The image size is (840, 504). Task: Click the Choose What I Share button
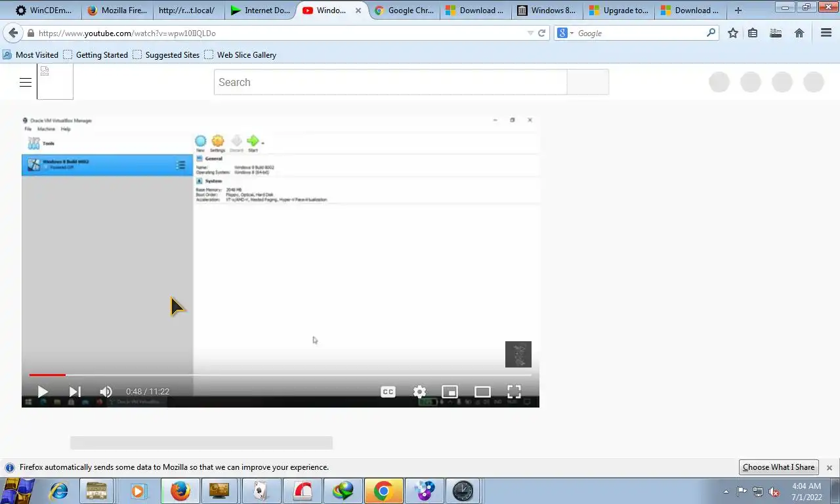coord(778,467)
